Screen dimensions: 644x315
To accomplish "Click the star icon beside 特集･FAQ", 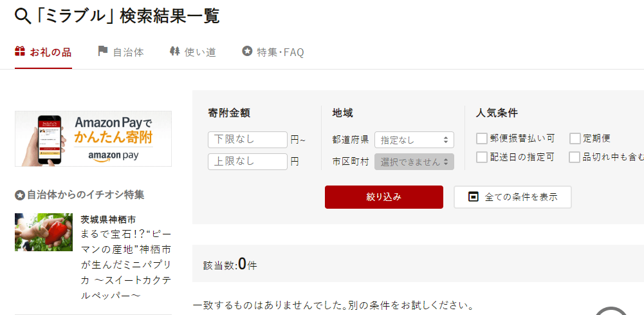I will click(x=247, y=52).
